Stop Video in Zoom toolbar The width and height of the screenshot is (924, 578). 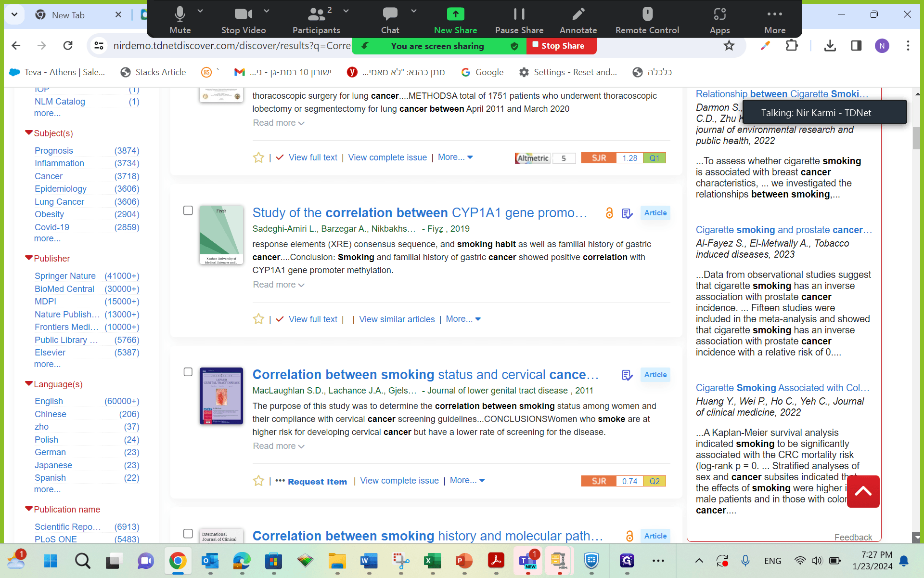(244, 20)
